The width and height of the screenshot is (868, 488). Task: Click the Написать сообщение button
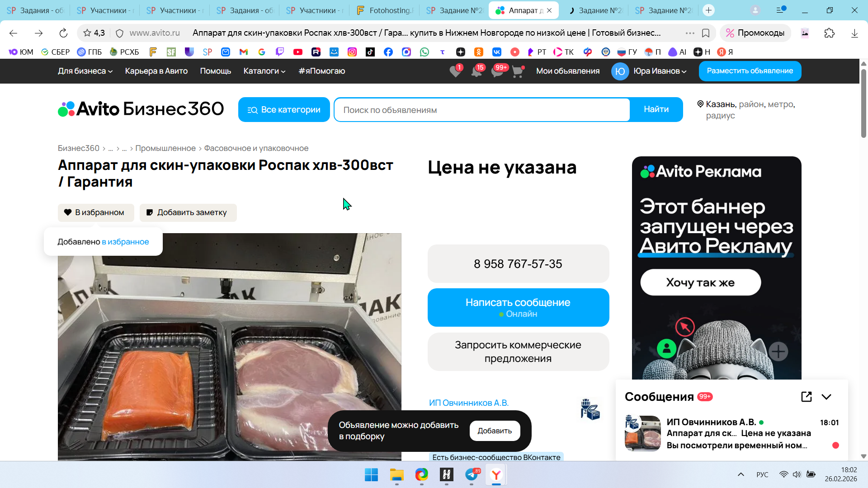click(518, 307)
